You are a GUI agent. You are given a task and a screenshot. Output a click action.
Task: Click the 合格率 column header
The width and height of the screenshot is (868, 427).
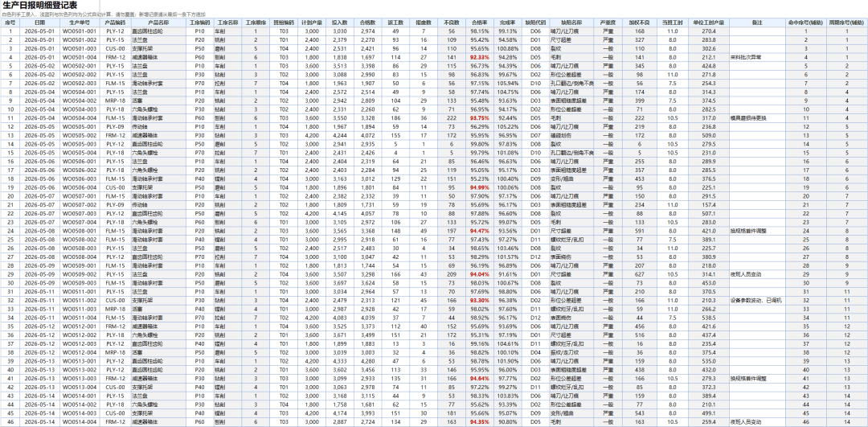[x=479, y=23]
